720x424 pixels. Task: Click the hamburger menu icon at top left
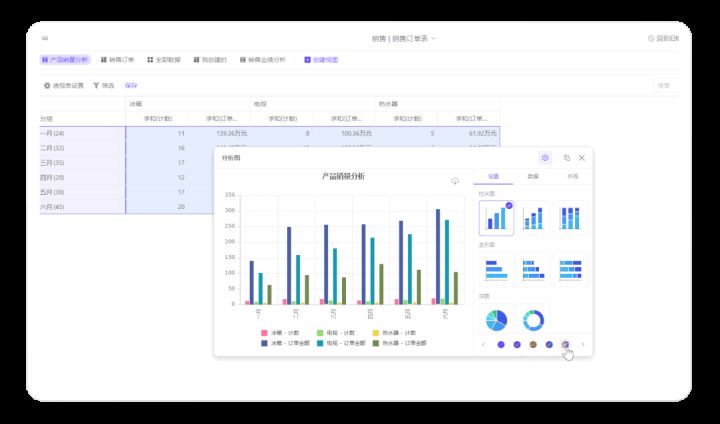pos(45,38)
